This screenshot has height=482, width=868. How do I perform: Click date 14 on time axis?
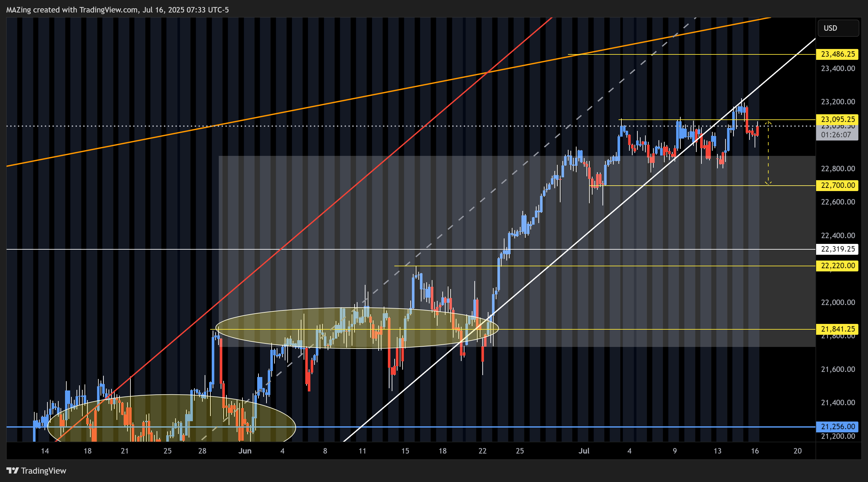coord(45,451)
